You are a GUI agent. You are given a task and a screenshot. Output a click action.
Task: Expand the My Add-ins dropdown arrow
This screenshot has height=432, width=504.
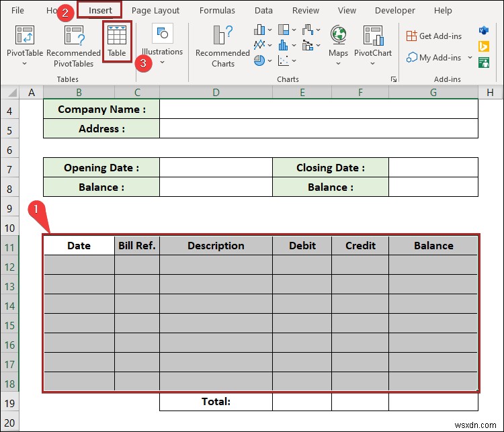470,58
